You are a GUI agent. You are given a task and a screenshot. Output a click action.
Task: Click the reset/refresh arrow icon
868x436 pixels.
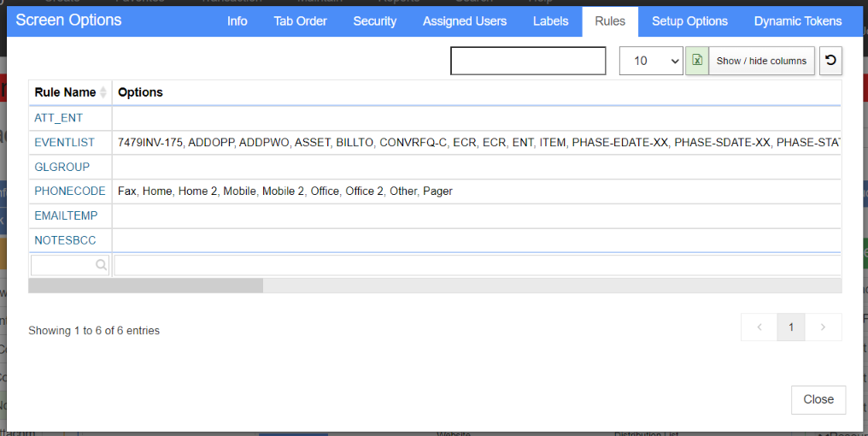830,61
